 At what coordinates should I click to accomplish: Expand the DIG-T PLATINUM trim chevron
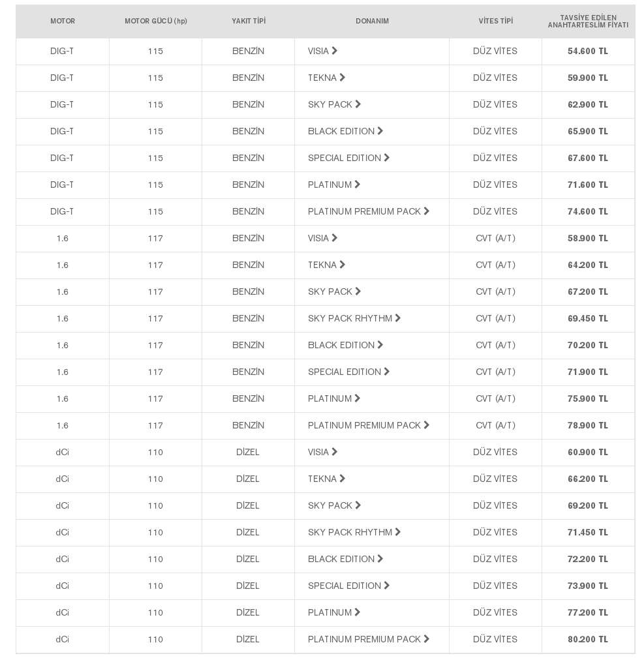[x=358, y=184]
